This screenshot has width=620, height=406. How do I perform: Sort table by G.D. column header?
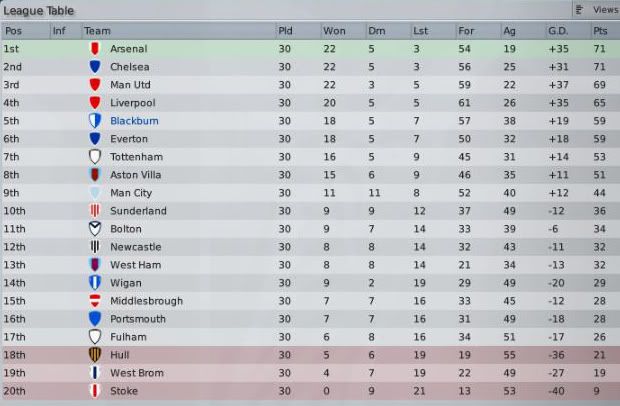(x=558, y=31)
